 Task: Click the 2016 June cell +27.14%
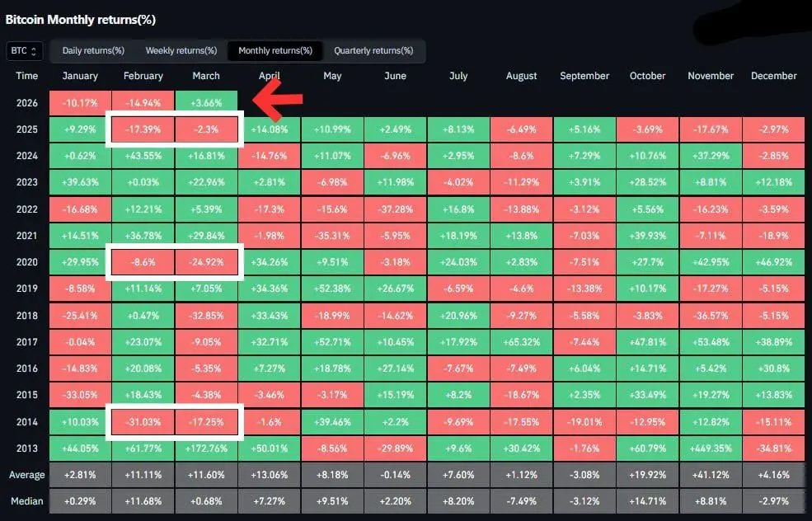[x=395, y=368]
